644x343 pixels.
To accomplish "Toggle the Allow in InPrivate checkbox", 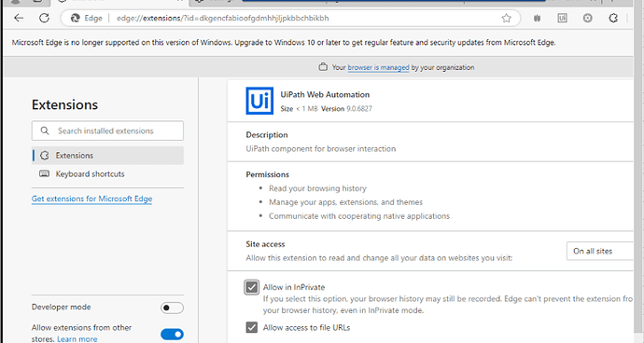I will [x=252, y=287].
